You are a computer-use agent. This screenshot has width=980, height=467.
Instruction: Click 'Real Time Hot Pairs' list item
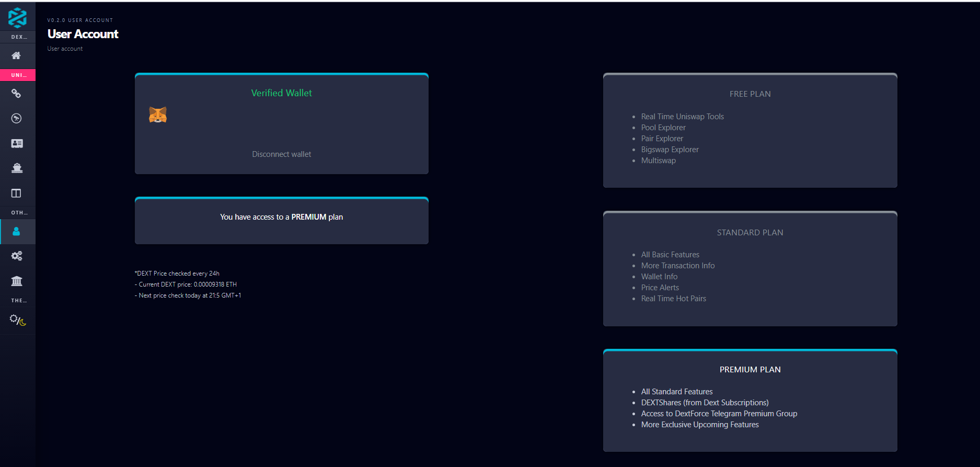(674, 299)
